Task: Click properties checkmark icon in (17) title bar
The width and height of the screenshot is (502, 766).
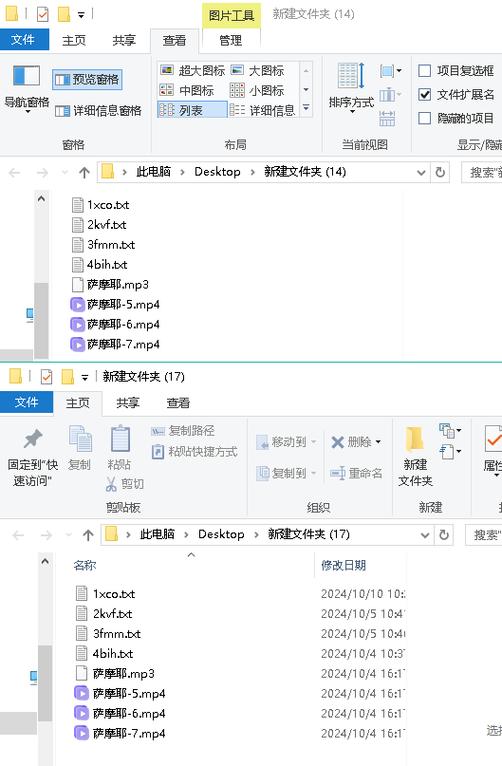Action: 47,377
